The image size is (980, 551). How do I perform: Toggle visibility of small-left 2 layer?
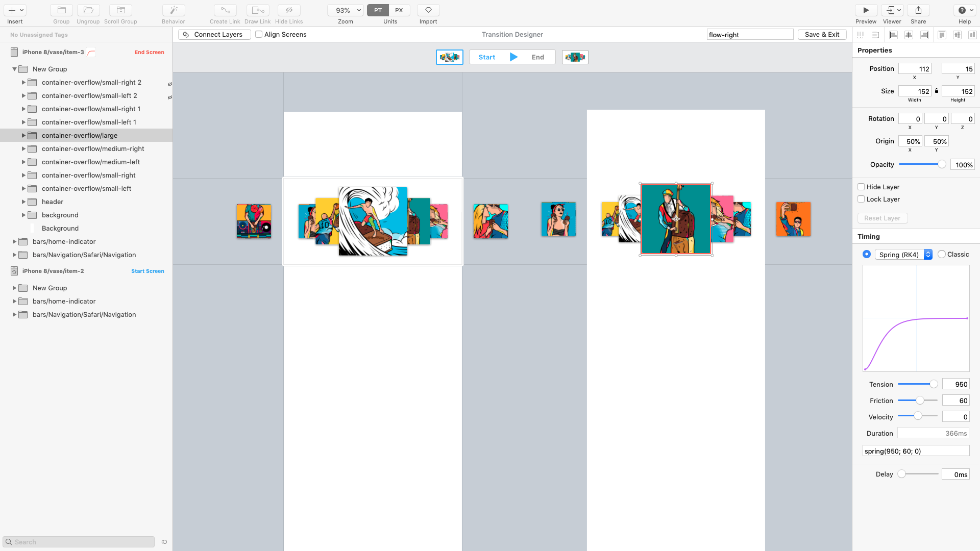pyautogui.click(x=170, y=97)
